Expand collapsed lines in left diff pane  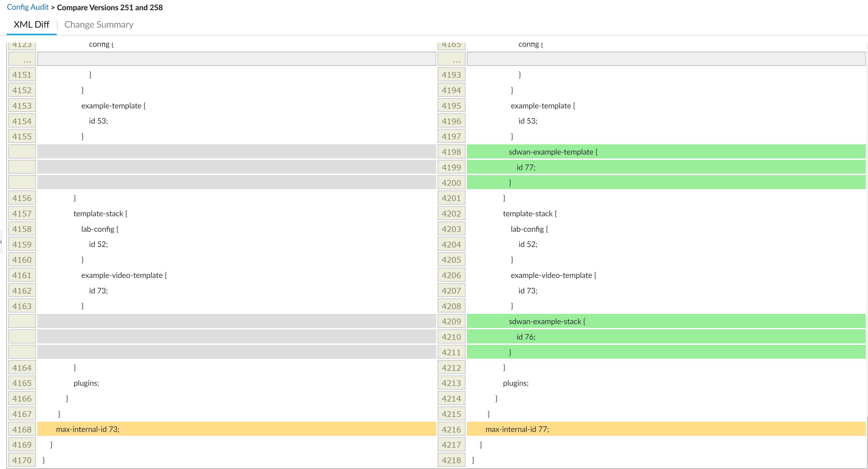(236, 59)
